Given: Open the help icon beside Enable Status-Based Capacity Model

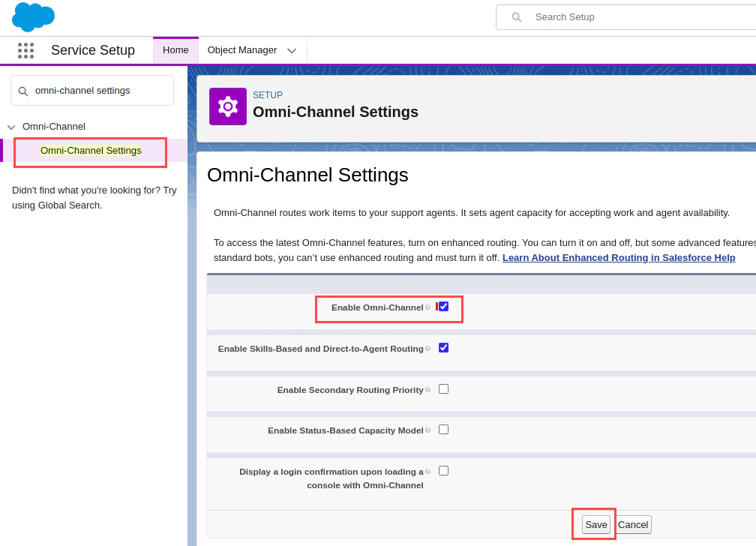Looking at the screenshot, I should click(427, 429).
